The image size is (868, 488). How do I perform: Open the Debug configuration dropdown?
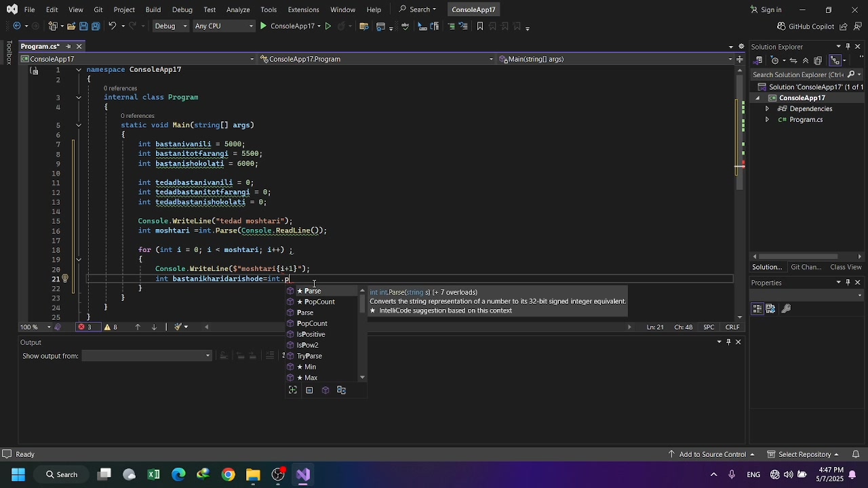[170, 26]
